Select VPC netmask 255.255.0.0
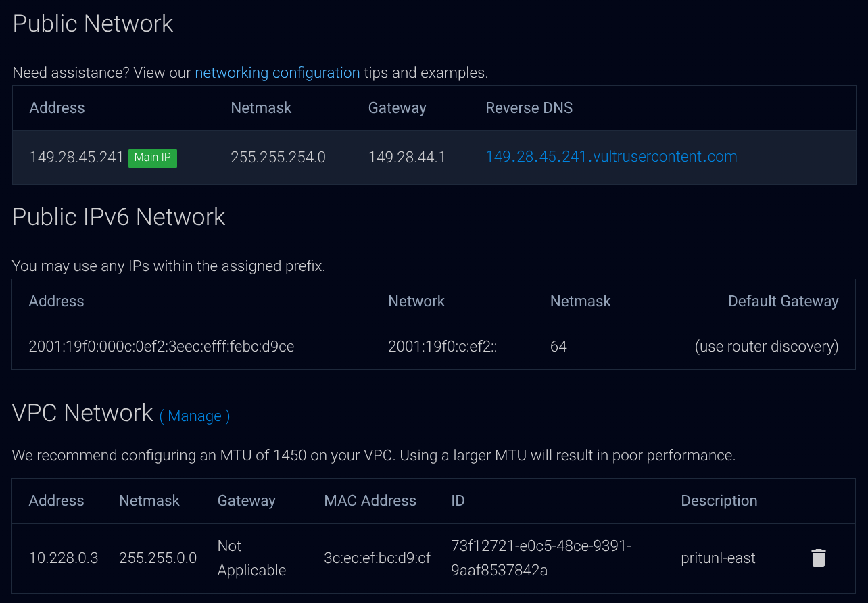 (158, 558)
